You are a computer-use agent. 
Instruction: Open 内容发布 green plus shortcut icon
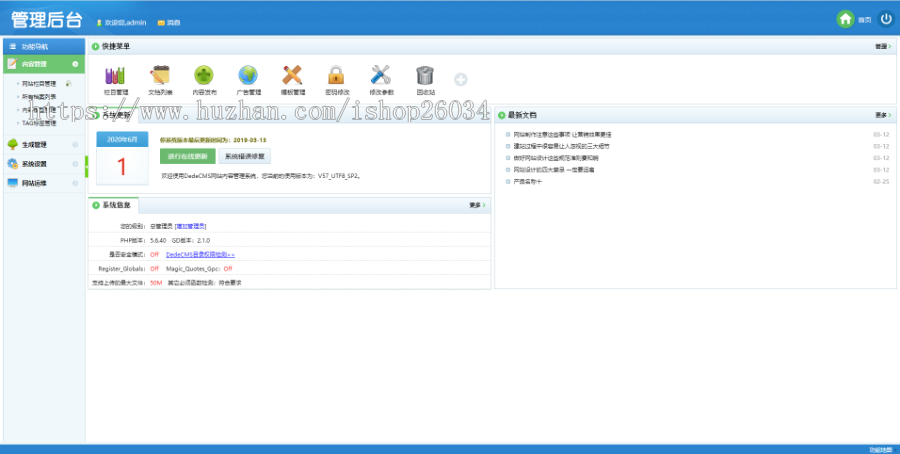(204, 75)
